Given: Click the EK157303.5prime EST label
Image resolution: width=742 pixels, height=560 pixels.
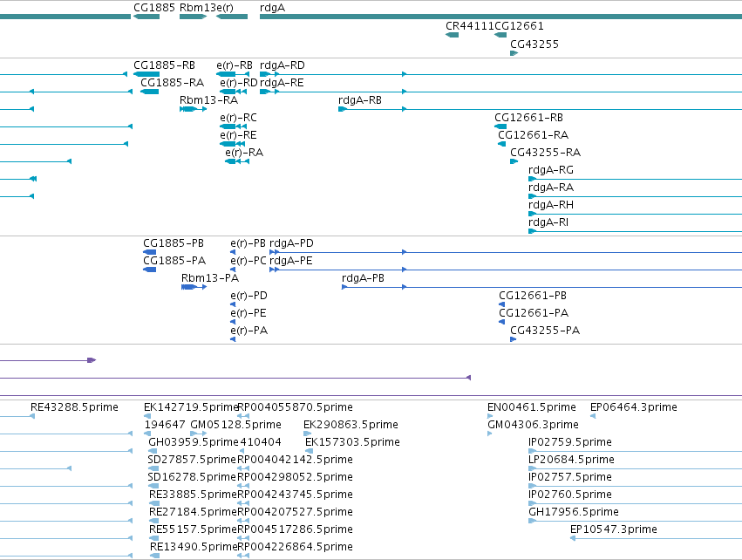Looking at the screenshot, I should (x=352, y=442).
